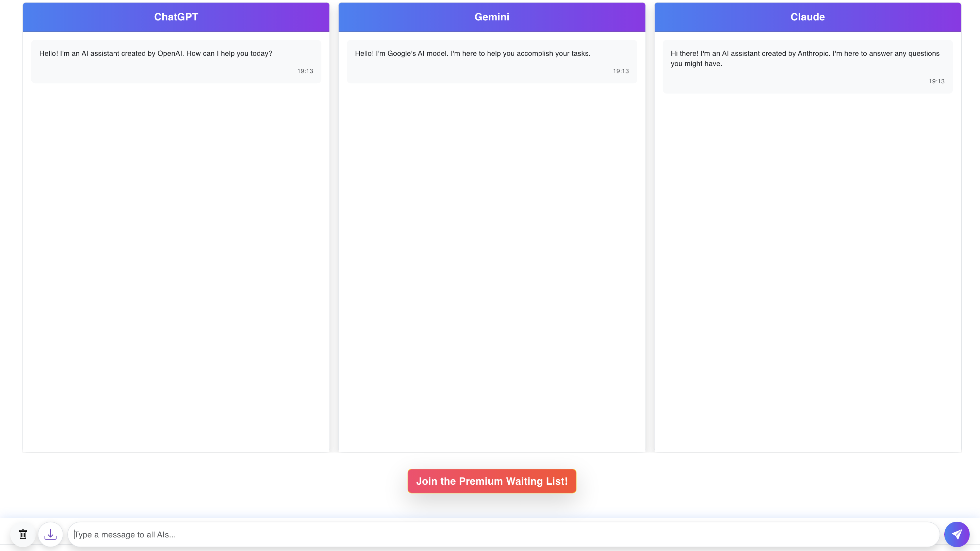The image size is (980, 551).
Task: Click Join the Premium Waiting List button
Action: [x=491, y=481]
